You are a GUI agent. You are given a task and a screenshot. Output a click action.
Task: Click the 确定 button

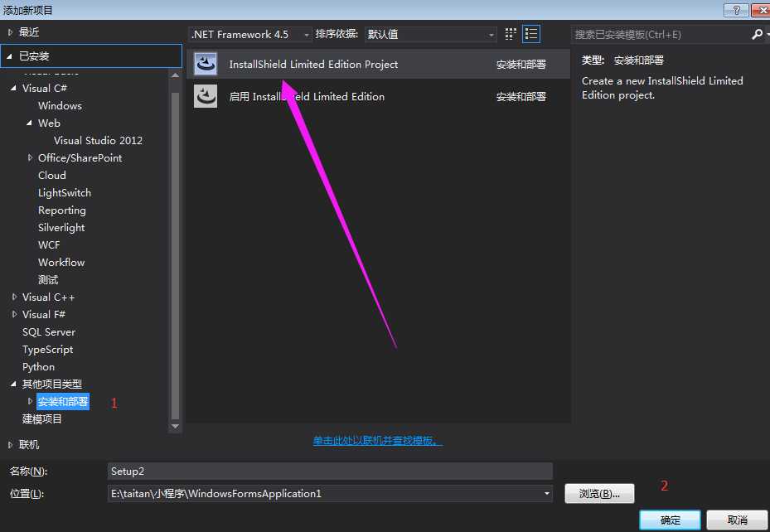670,520
